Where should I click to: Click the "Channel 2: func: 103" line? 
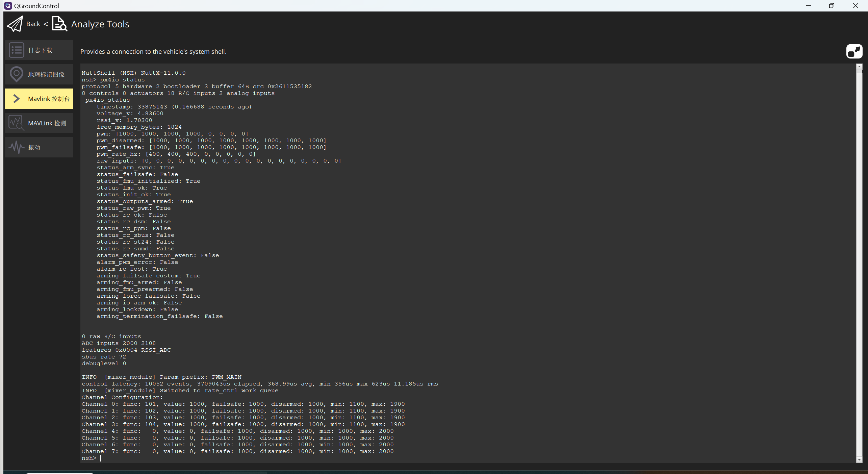(243, 418)
